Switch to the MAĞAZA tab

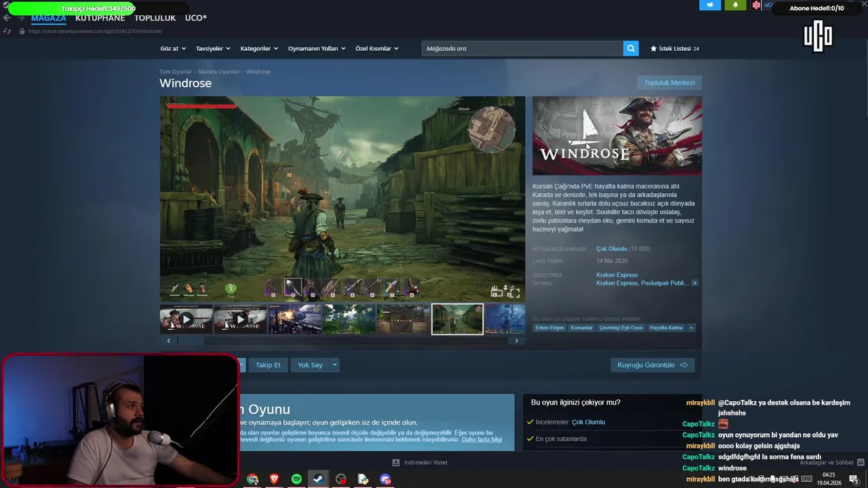[x=49, y=18]
